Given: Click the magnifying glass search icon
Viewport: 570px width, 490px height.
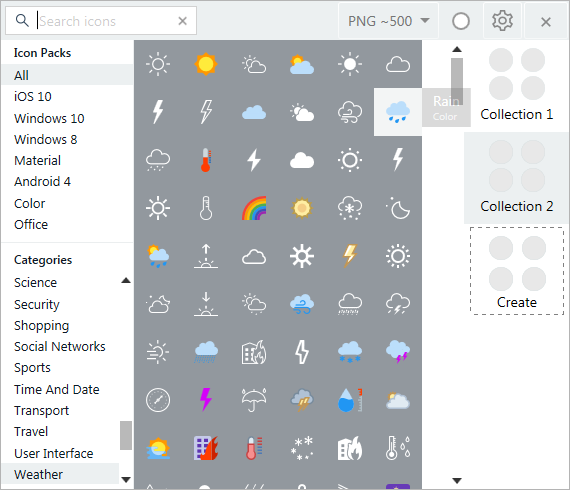Looking at the screenshot, I should click(x=22, y=21).
